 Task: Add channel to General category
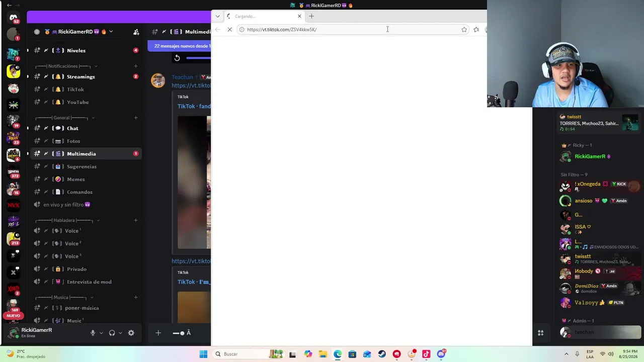click(136, 118)
